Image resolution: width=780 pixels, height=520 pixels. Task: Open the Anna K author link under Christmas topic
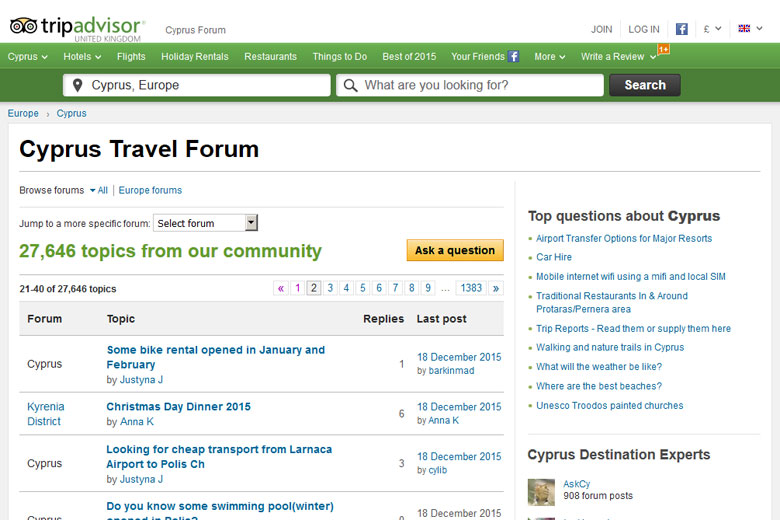[x=137, y=421]
